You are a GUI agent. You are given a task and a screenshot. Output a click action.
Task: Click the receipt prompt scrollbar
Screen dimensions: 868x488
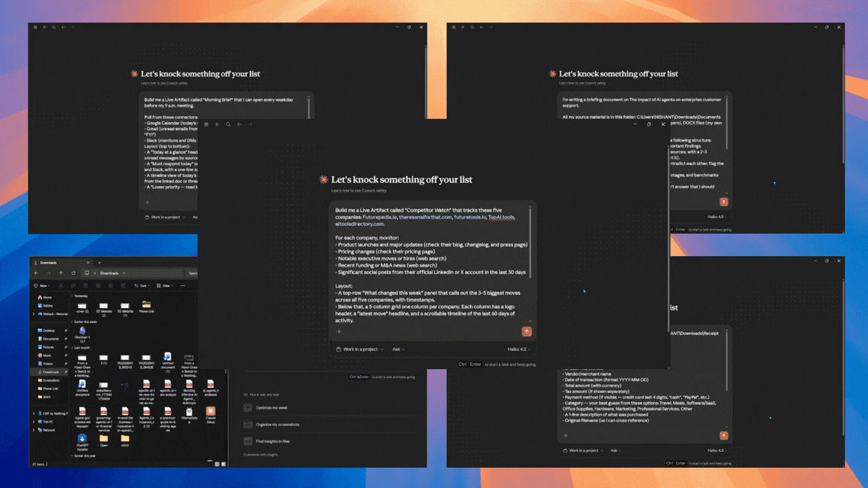(727, 361)
